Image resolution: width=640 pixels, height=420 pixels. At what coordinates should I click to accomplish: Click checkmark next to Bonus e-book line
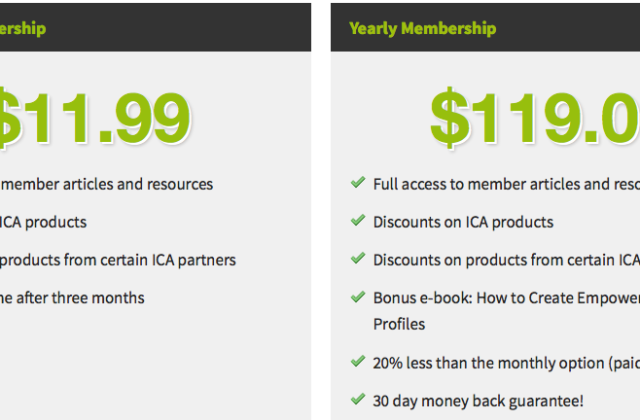tap(358, 297)
